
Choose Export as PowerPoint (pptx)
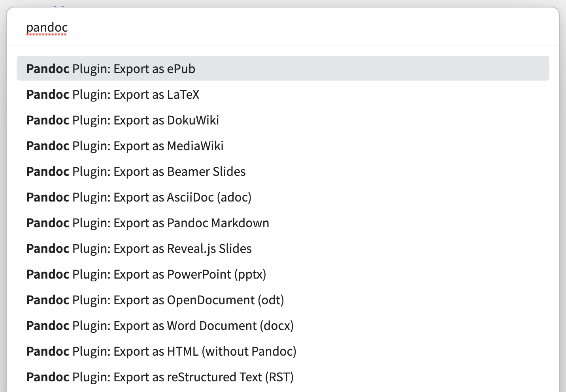[146, 274]
